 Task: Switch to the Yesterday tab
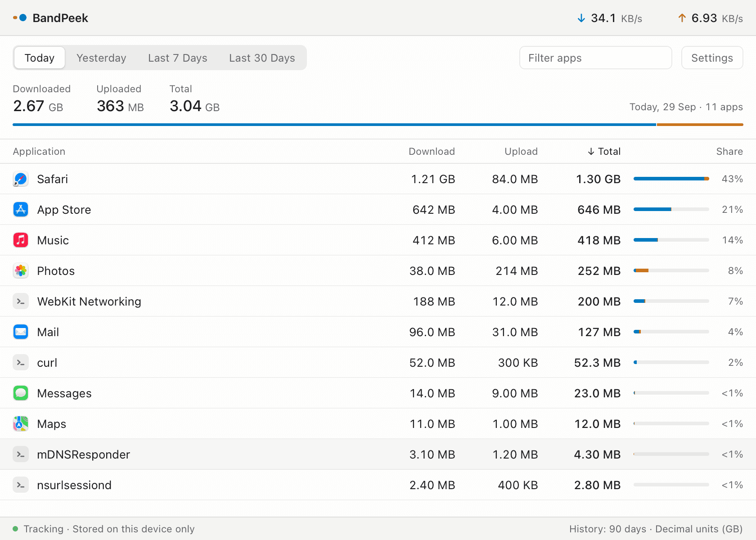click(101, 58)
